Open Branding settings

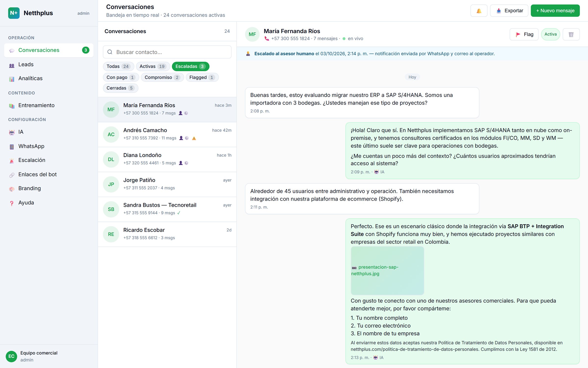pyautogui.click(x=49, y=188)
